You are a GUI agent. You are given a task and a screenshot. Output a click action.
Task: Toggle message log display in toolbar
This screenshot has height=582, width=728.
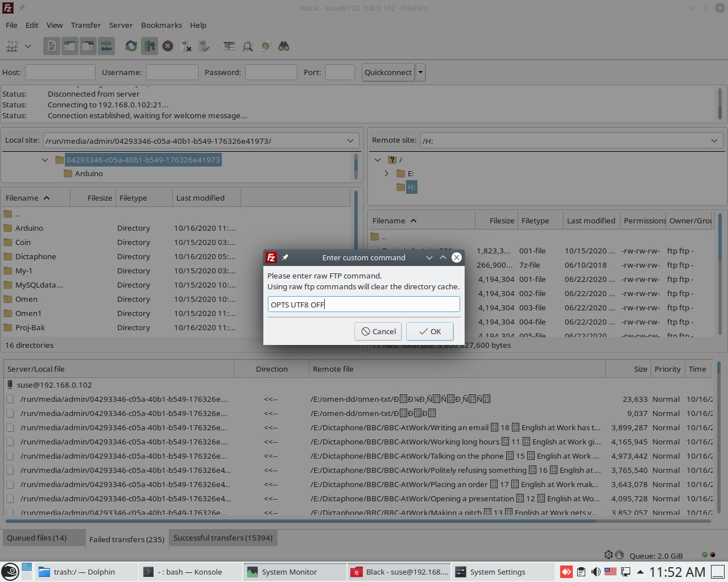point(52,46)
